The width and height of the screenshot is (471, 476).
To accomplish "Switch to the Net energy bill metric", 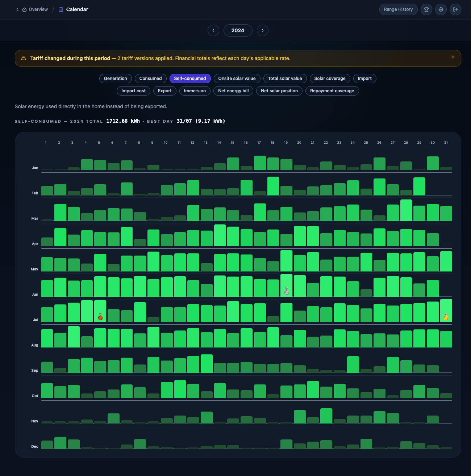I will click(233, 91).
